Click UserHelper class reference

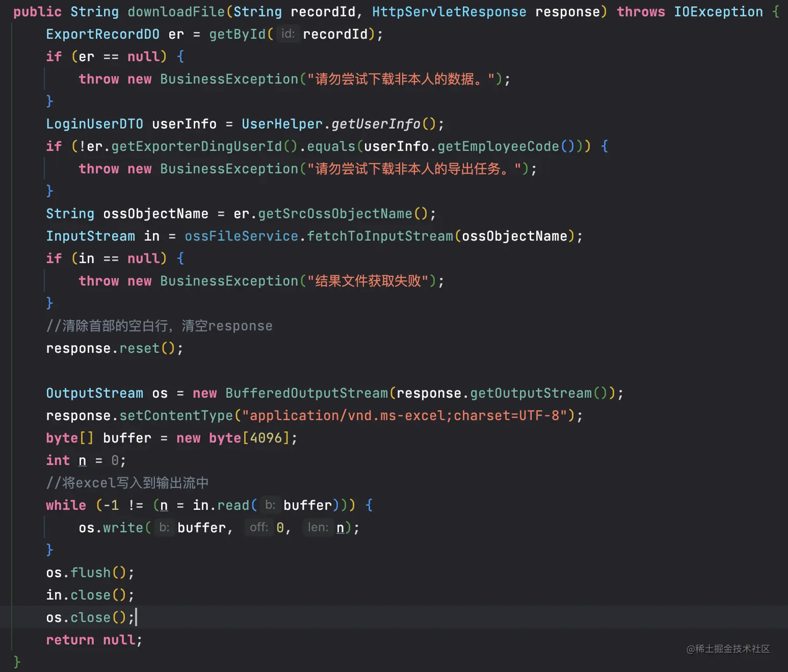282,124
